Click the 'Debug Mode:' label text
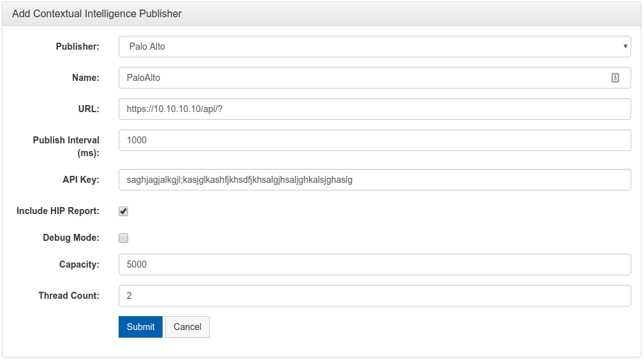Viewport: 644px width, 360px height. pyautogui.click(x=71, y=238)
